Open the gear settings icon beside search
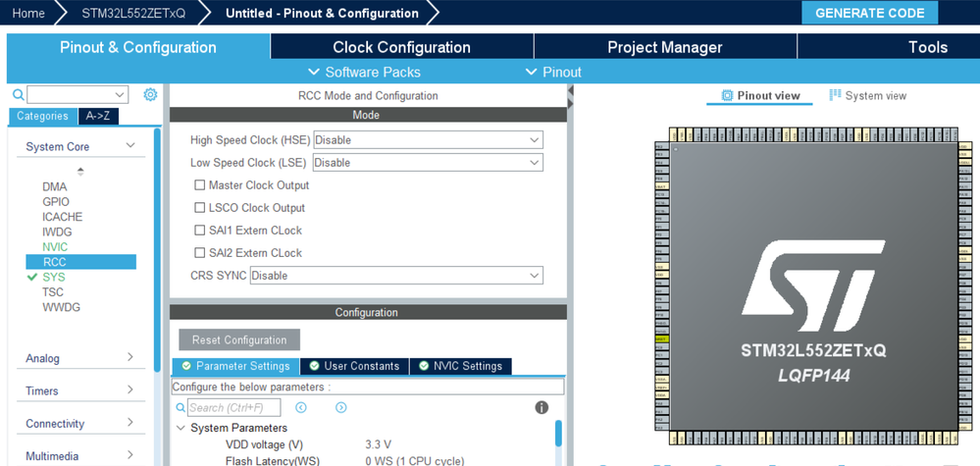Image resolution: width=980 pixels, height=466 pixels. (150, 95)
